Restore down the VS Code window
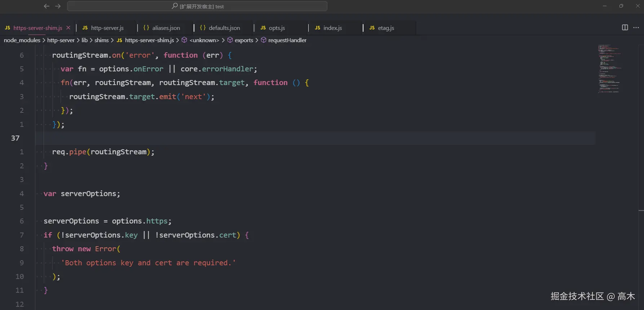This screenshot has width=644, height=310. pyautogui.click(x=621, y=6)
